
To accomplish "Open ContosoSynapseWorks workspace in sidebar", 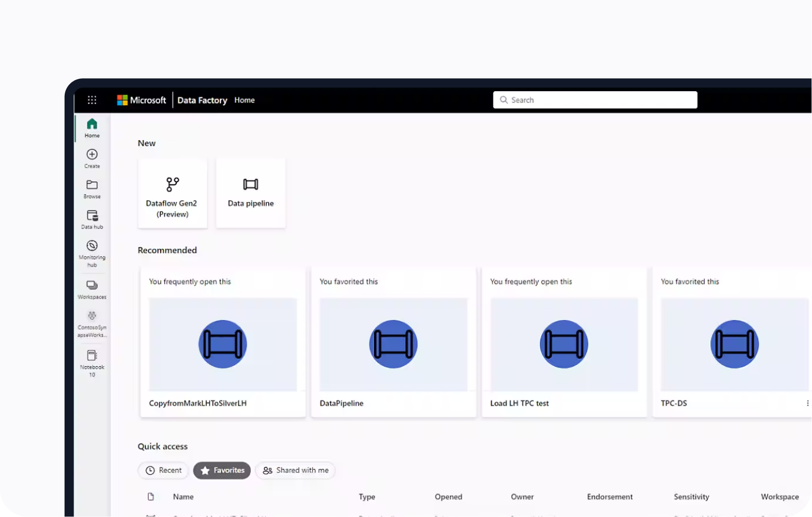I will coord(92,323).
